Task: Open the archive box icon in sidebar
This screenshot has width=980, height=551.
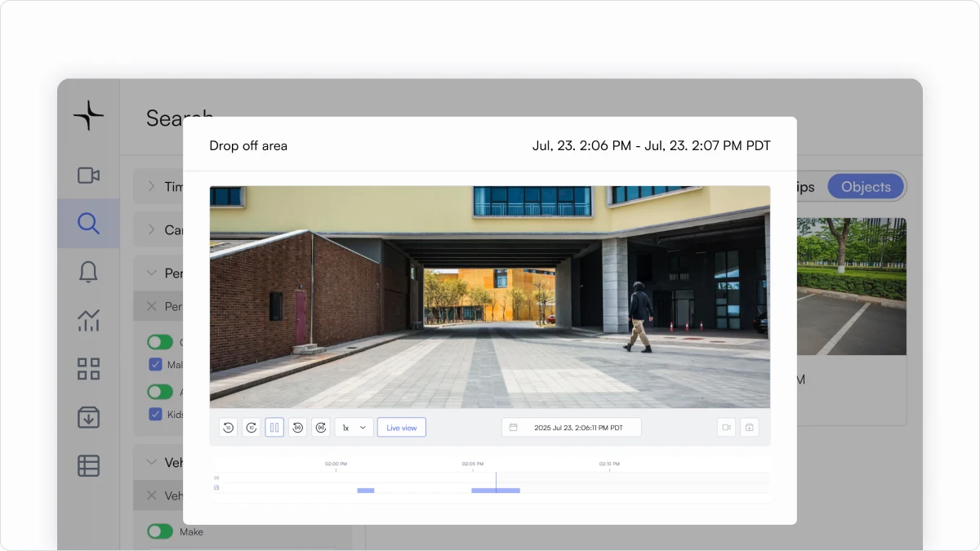Action: point(88,417)
